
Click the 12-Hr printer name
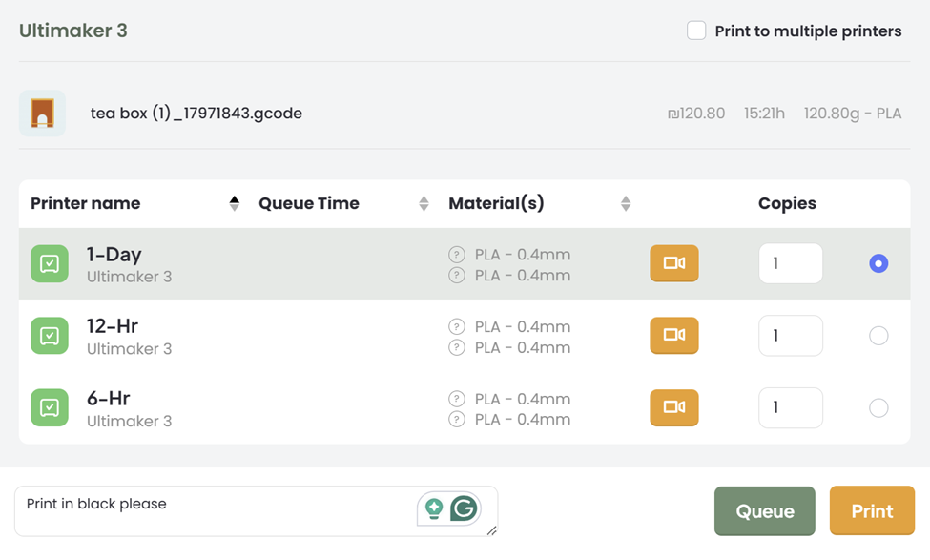coord(113,326)
